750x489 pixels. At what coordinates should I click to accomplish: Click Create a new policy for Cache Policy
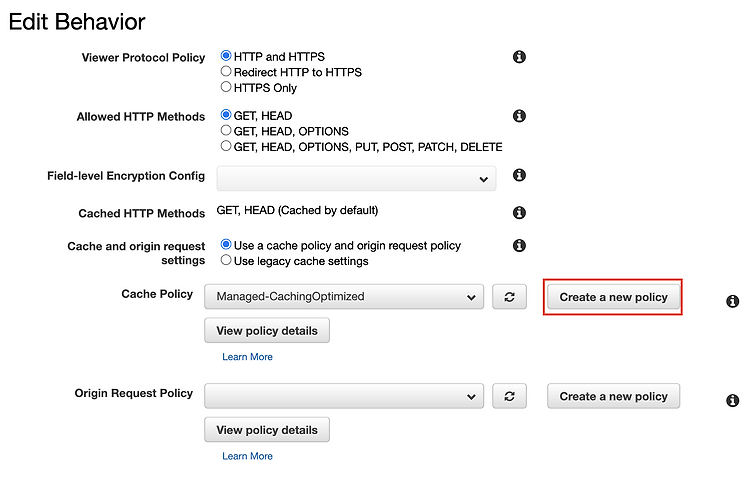(x=613, y=297)
